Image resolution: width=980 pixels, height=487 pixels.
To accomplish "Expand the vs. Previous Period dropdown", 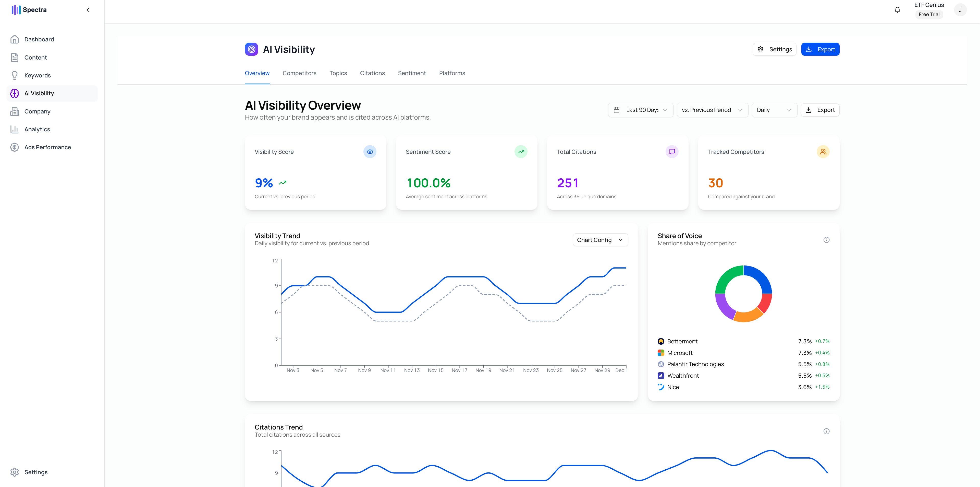I will (712, 110).
